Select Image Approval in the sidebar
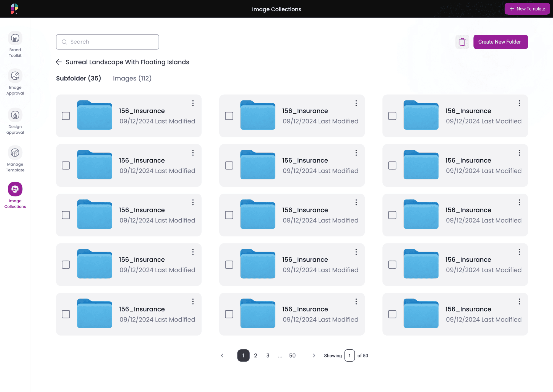This screenshot has width=553, height=392. point(15,82)
